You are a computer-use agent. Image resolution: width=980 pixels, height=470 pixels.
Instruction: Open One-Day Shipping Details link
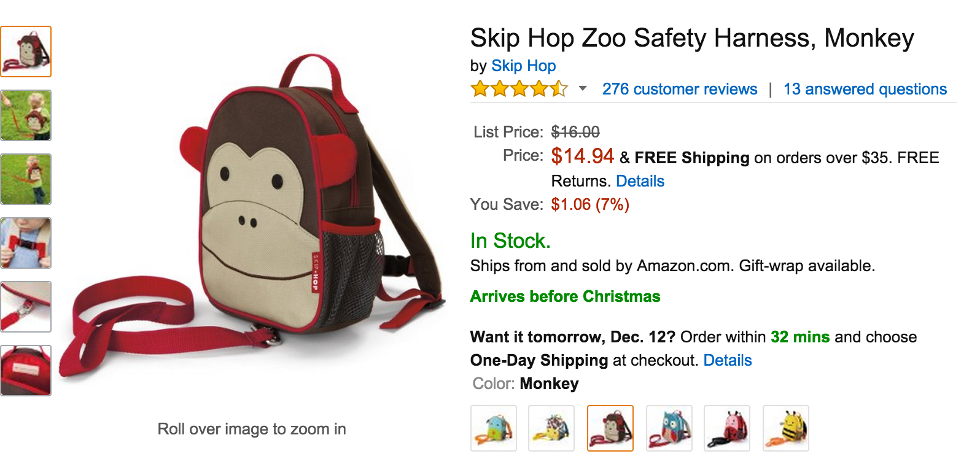pos(727,360)
